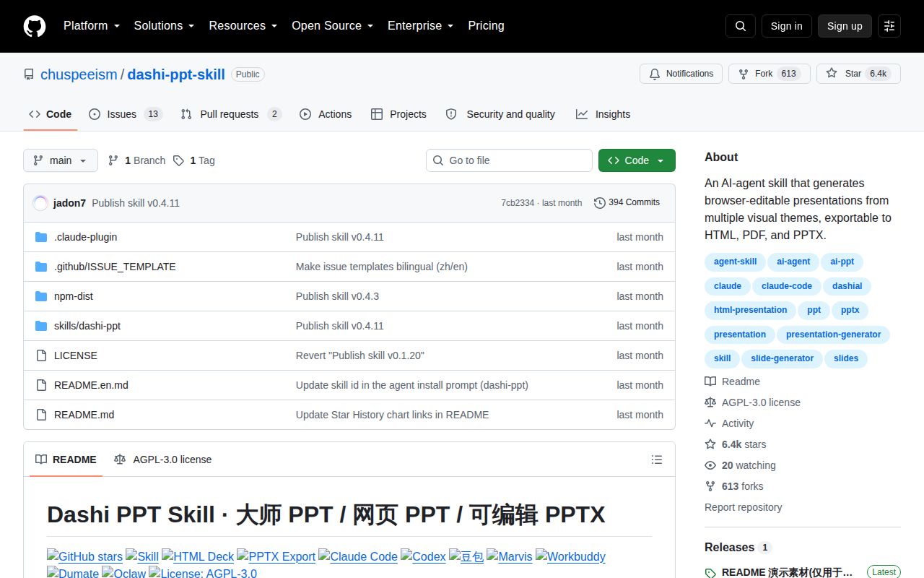Click the book icon beside Readme
This screenshot has width=924, height=578.
(x=710, y=381)
